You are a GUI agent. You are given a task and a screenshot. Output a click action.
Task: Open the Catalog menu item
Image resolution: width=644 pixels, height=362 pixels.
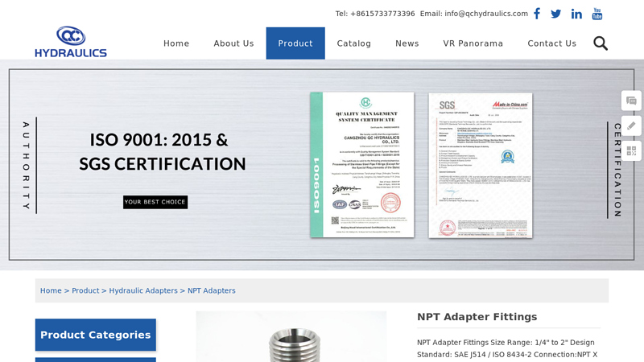(x=354, y=43)
